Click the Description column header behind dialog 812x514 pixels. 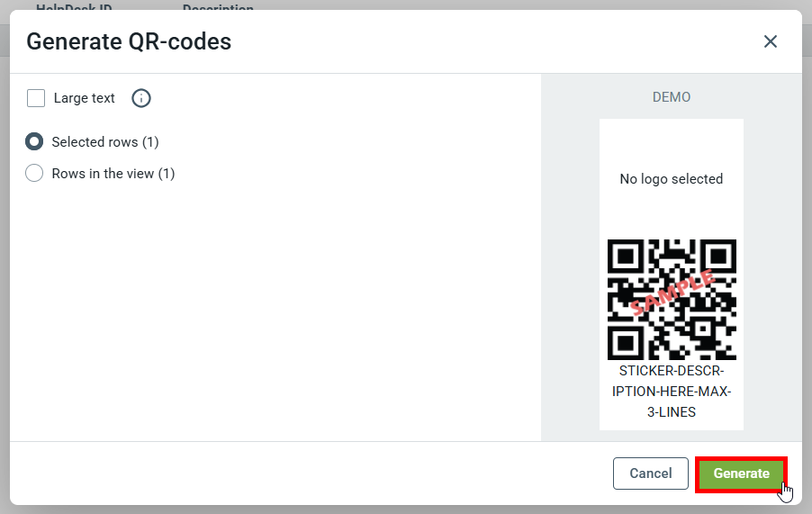218,7
